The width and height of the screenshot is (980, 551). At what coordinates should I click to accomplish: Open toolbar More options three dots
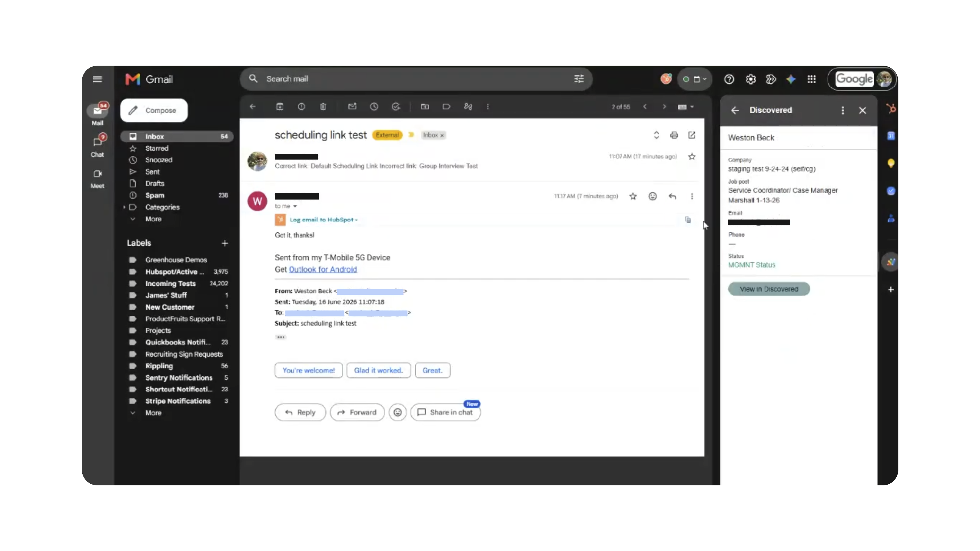click(x=488, y=107)
